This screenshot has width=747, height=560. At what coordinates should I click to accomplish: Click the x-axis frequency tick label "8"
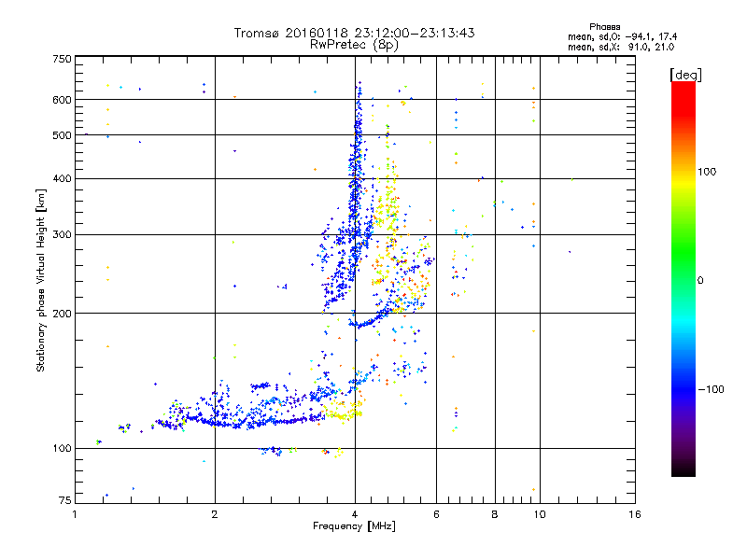[495, 514]
